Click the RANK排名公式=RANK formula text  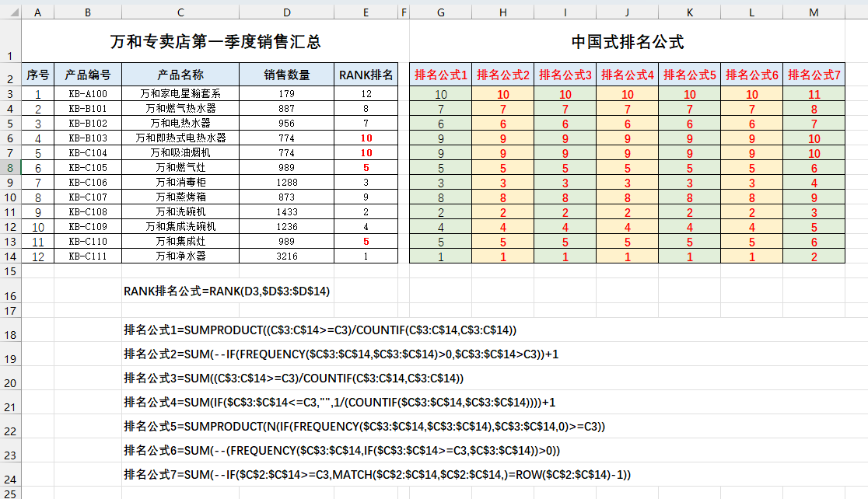point(226,291)
